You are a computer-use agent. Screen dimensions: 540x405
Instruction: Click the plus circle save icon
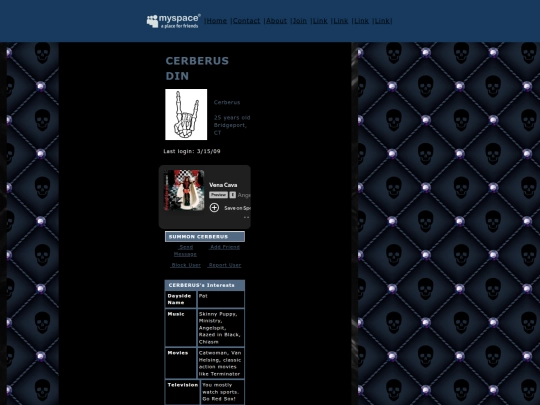214,208
